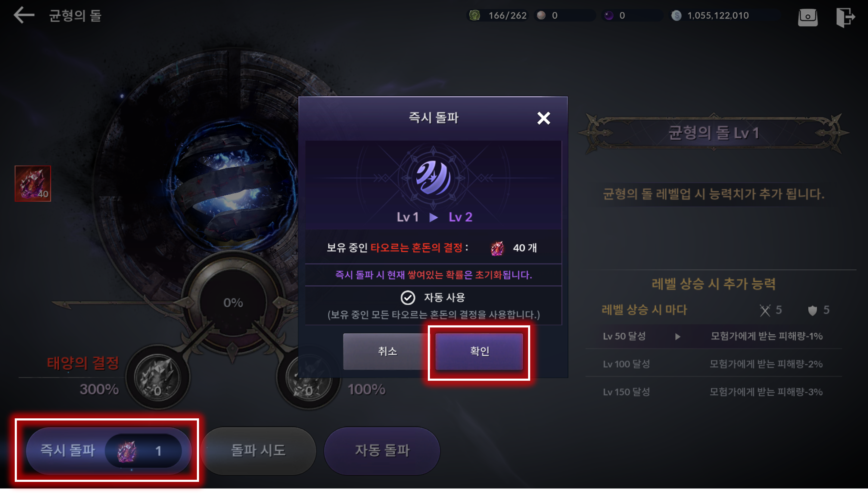Cancel with the 취소 button

(387, 351)
